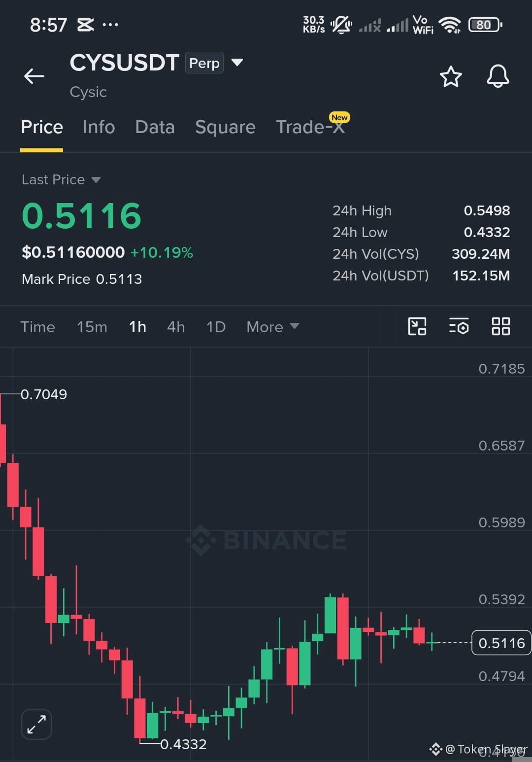Tap 24h Vol(USDT) value 152.15M
The image size is (532, 762).
(481, 276)
